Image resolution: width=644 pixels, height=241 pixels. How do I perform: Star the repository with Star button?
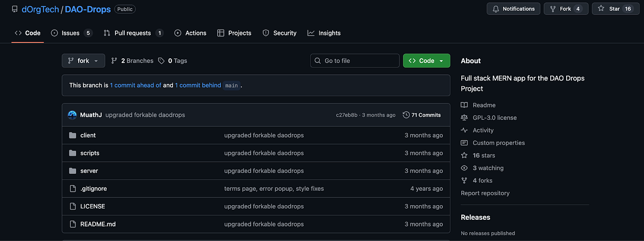pyautogui.click(x=615, y=9)
